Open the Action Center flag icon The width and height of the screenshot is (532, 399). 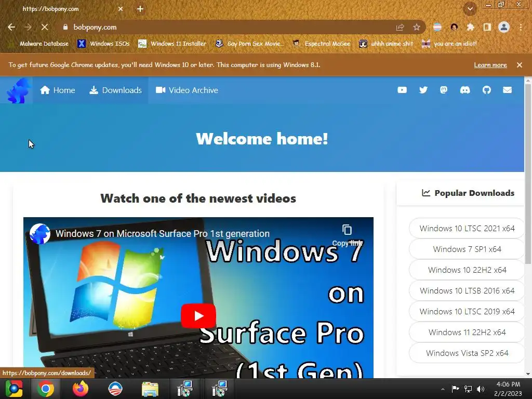click(x=455, y=389)
